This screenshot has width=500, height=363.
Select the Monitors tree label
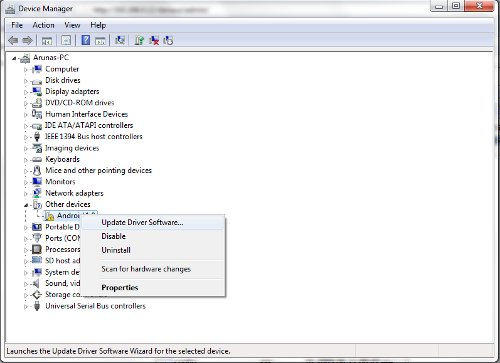click(60, 182)
